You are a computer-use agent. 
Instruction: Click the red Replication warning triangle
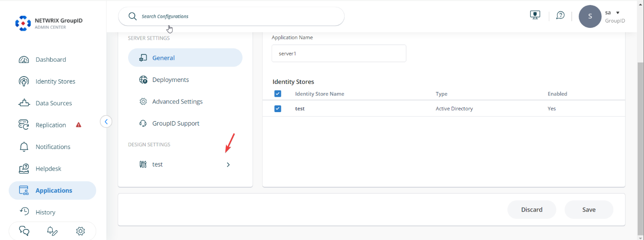tap(78, 125)
